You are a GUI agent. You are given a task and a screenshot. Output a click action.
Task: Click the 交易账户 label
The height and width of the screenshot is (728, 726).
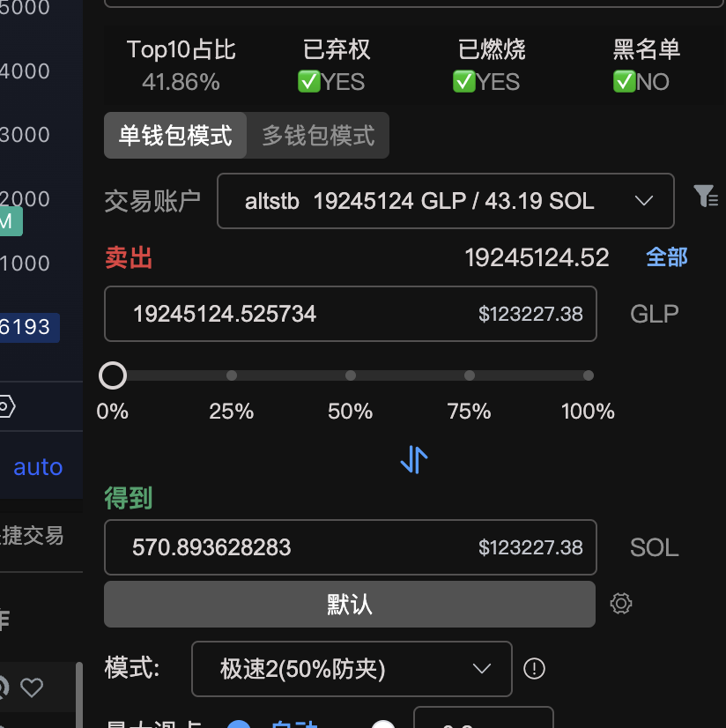[152, 202]
